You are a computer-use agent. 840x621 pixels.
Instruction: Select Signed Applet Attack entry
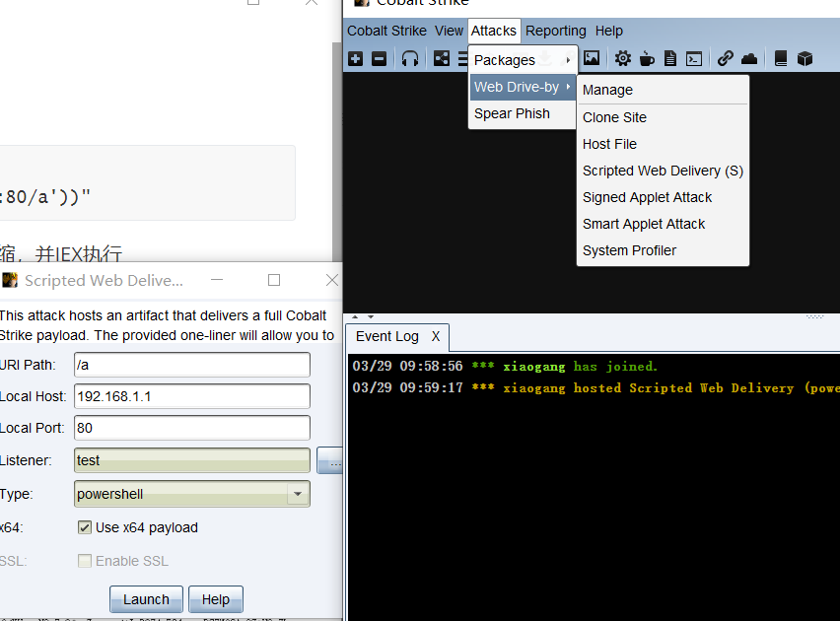click(x=663, y=197)
